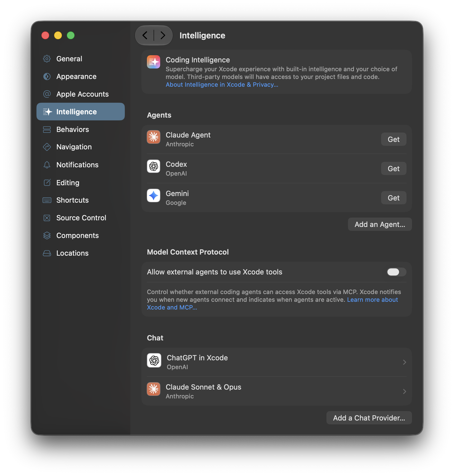Expand Claude Sonnet & Opus chevron
The width and height of the screenshot is (454, 476).
(x=405, y=392)
